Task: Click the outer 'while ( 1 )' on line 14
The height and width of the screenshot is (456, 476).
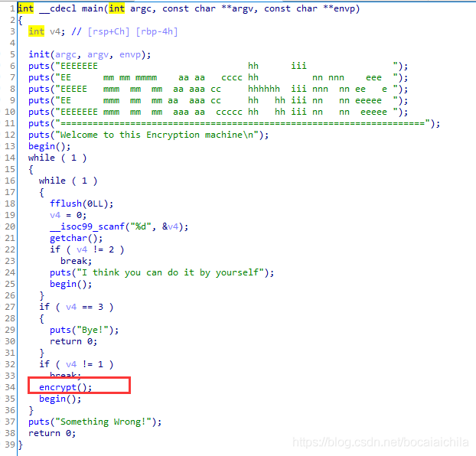Action: 57,158
